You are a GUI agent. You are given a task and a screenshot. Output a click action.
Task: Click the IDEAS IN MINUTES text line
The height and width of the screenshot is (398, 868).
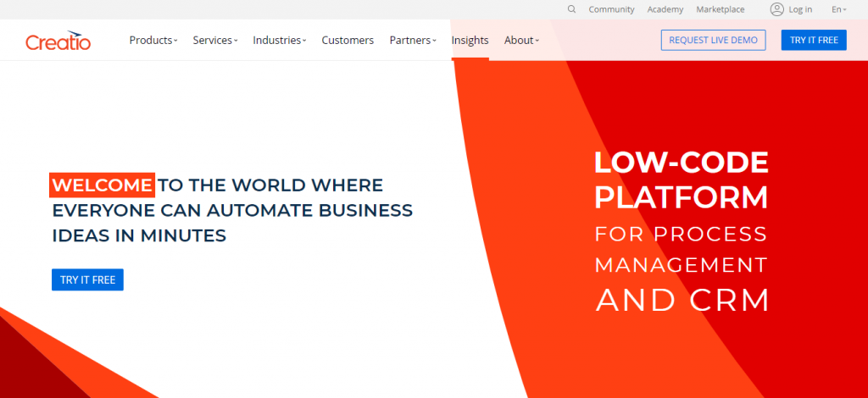pyautogui.click(x=139, y=235)
